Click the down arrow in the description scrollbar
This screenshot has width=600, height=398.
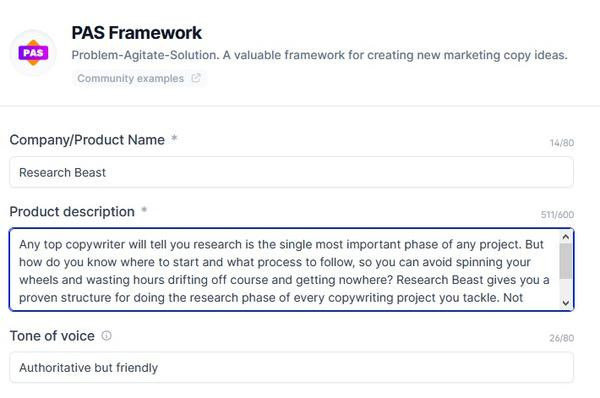[x=566, y=303]
